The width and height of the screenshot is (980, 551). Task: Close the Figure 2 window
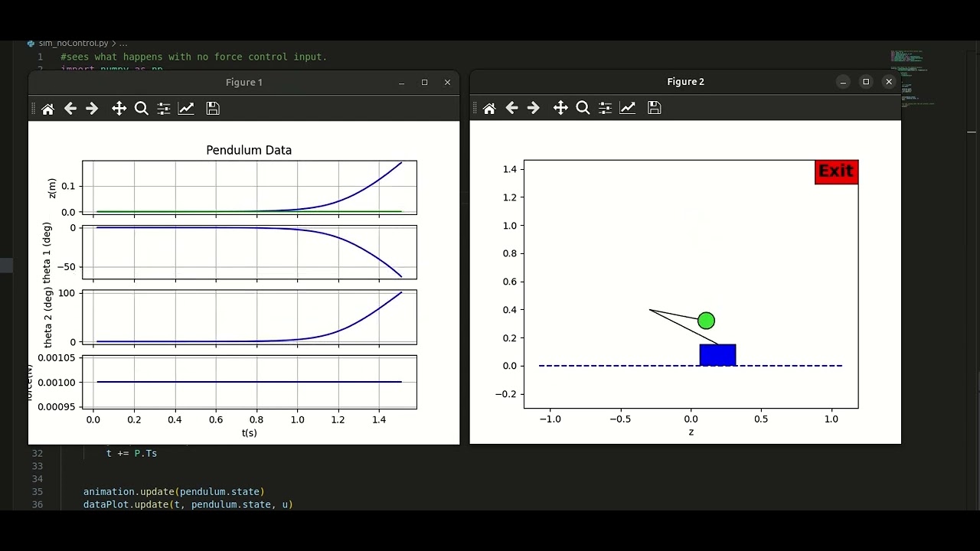click(x=889, y=82)
